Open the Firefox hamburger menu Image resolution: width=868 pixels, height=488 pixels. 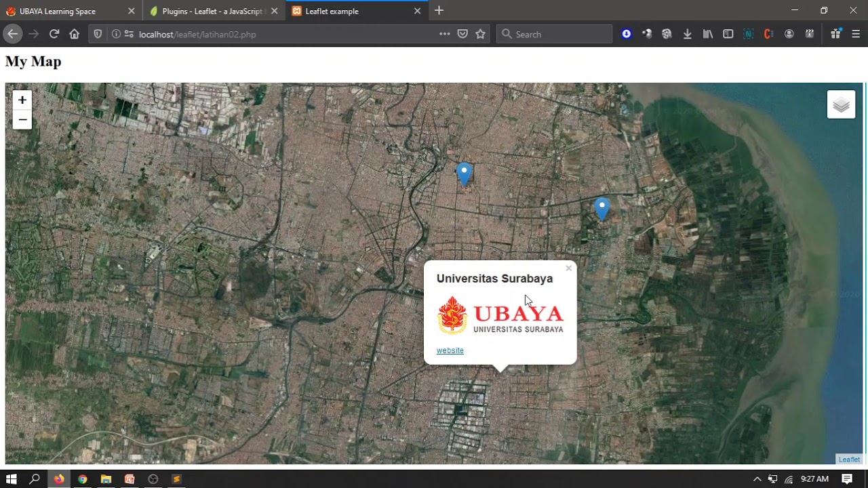[x=856, y=34]
